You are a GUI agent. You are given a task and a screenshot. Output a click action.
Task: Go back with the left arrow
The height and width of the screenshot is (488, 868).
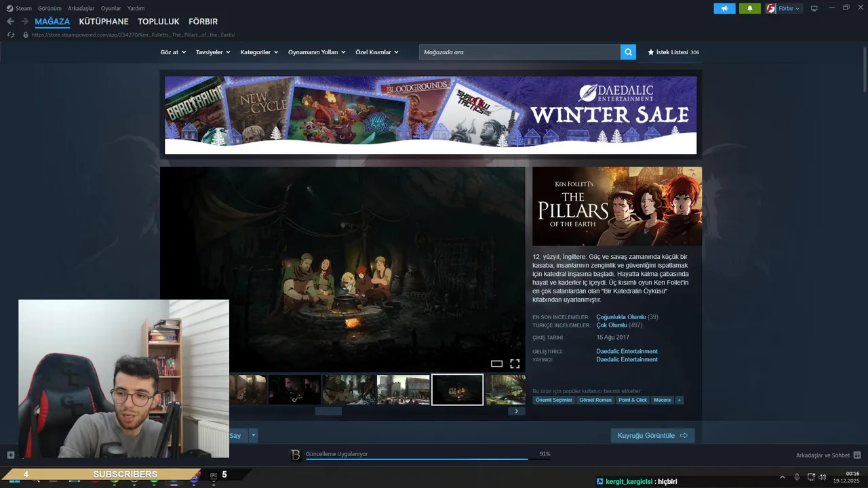tap(10, 22)
